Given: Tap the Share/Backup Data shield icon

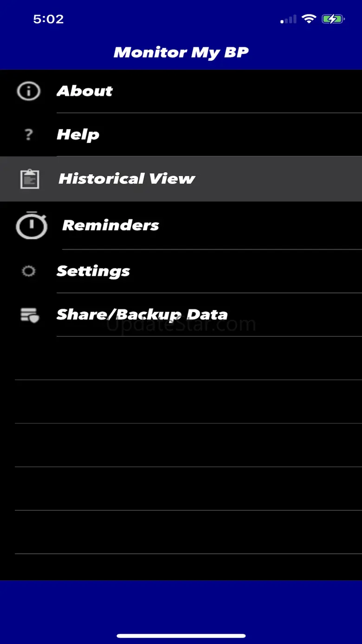Looking at the screenshot, I should 30,315.
